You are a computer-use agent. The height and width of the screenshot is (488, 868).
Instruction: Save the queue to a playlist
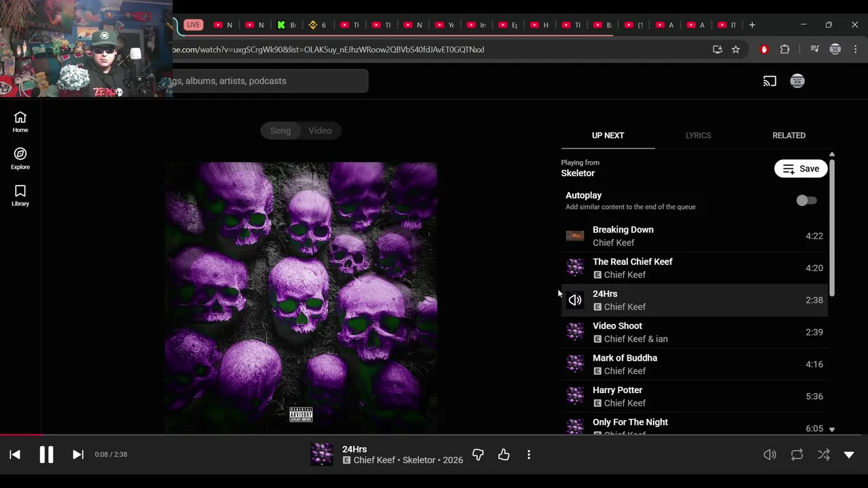(801, 169)
